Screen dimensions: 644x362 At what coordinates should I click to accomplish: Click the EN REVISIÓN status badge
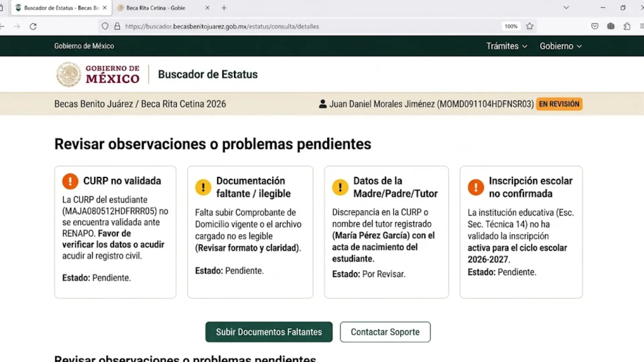pos(559,104)
